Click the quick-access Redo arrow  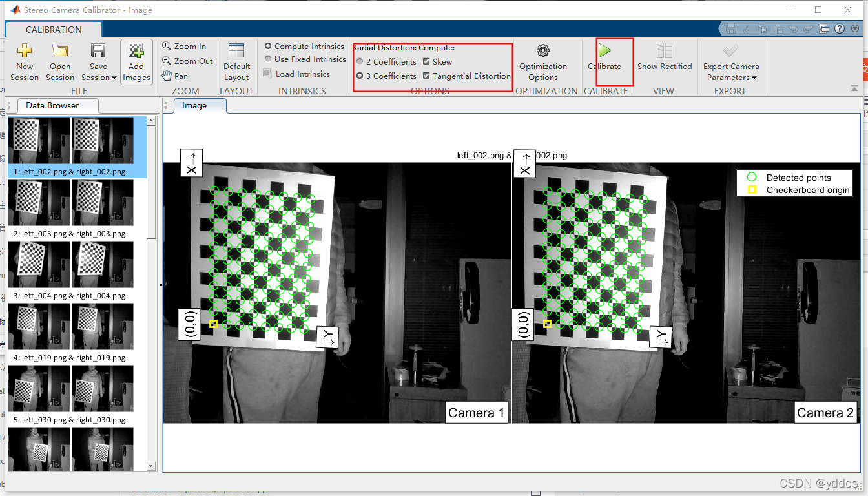coord(807,29)
